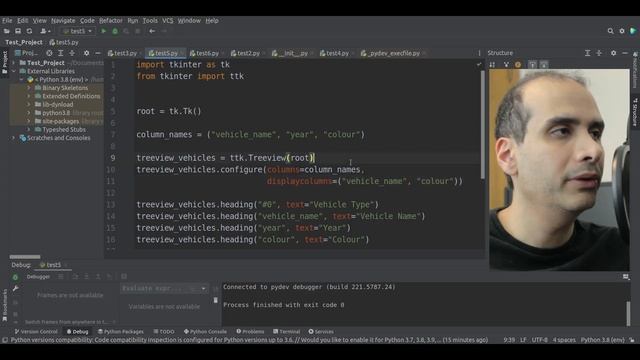Expand Scratches and Consoles node

[x=14, y=138]
